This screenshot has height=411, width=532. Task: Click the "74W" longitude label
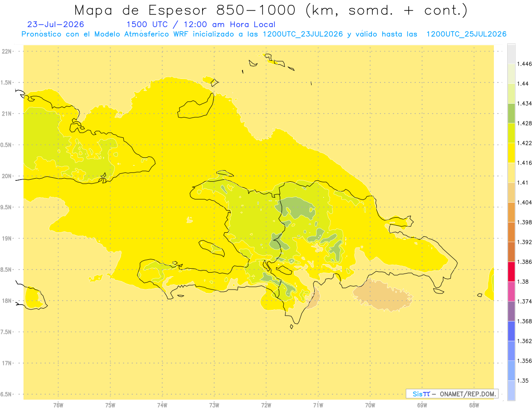click(x=162, y=405)
